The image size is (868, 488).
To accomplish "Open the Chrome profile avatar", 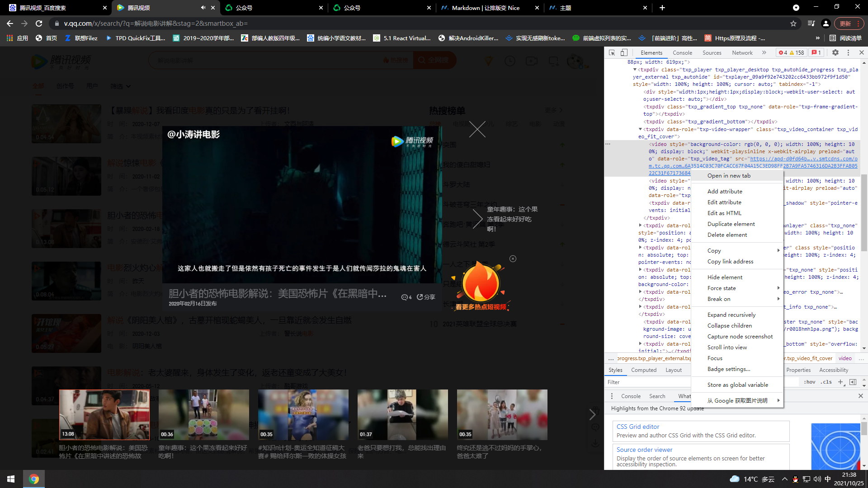I will [826, 23].
